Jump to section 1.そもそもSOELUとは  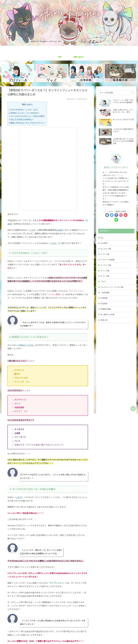23,110
